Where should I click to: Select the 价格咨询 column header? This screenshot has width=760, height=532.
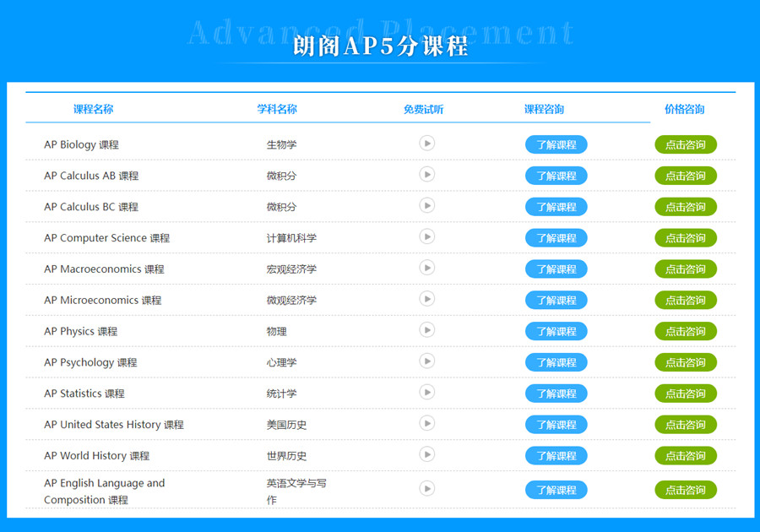pos(684,109)
